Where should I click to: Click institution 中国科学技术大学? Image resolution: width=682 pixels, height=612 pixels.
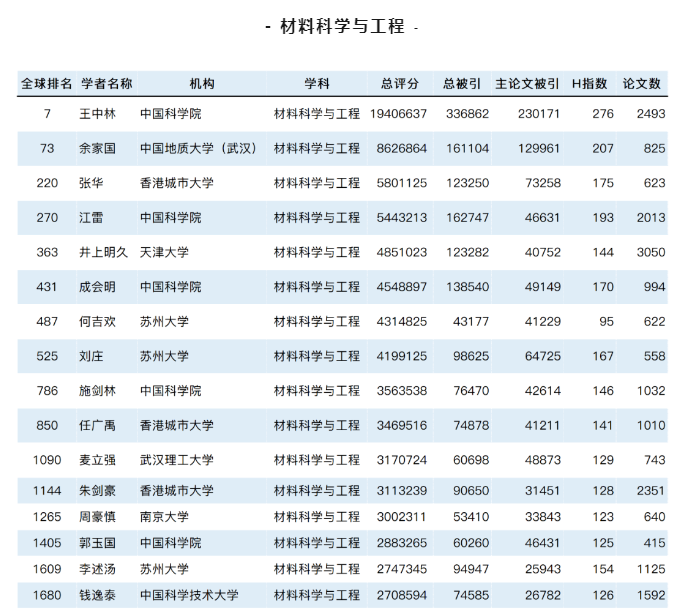click(189, 595)
